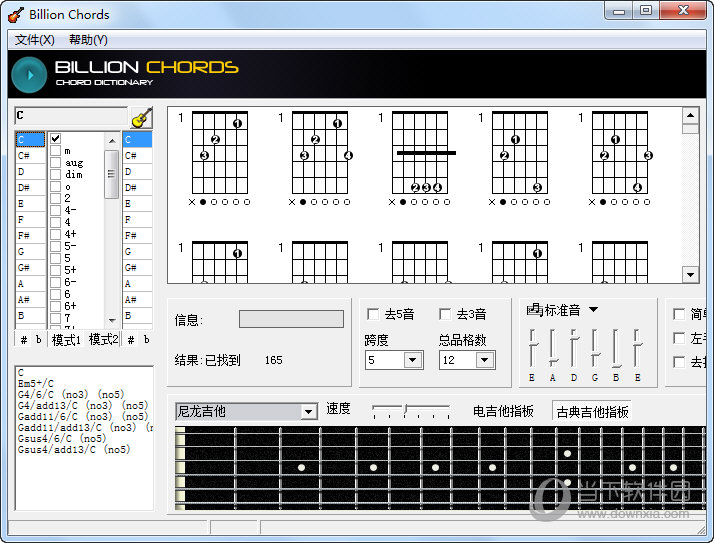The height and width of the screenshot is (543, 714).
Task: Uncheck the checked blank major chord checkbox
Action: tap(56, 138)
